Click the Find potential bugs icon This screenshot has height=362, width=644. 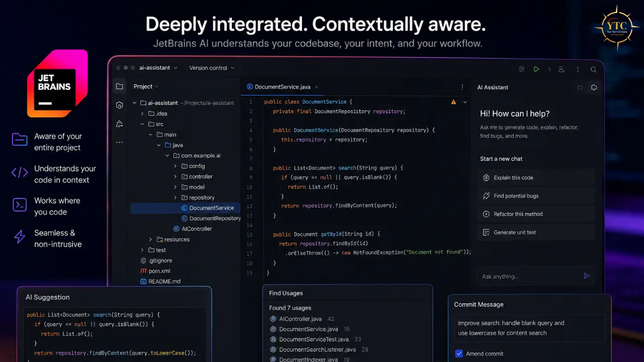coord(486,196)
